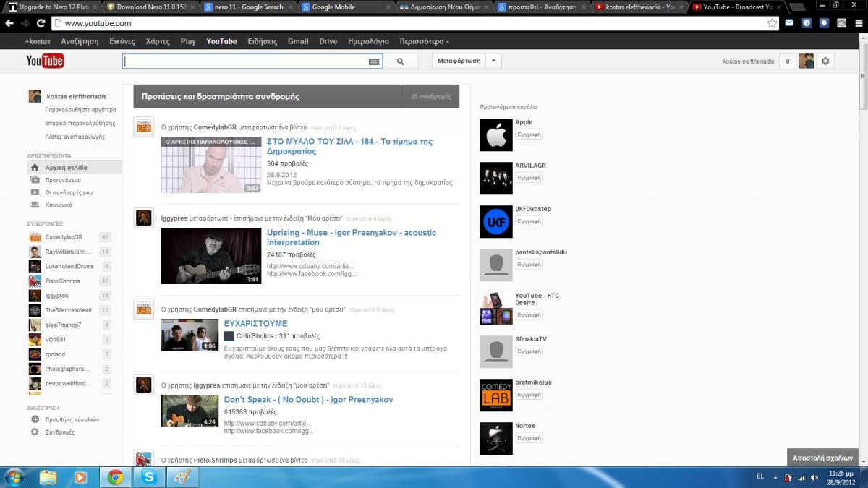Viewport: 868px width, 488px height.
Task: Open the Περισσότερα dropdown in Google bar
Action: (x=424, y=41)
